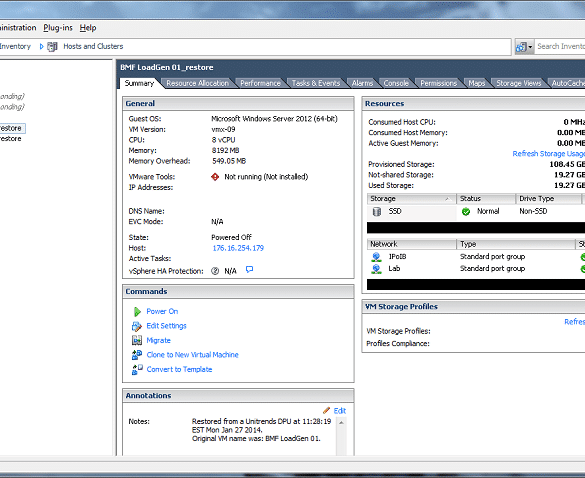Switch to the Performance tab
This screenshot has height=478, width=585.
point(260,83)
